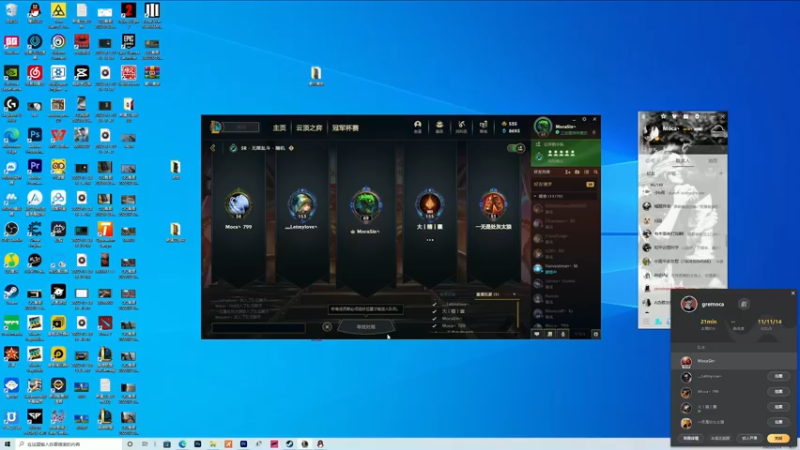Viewport: 800px width, 450px height.
Task: Open Recycle Bin on the desktop
Action: point(11,13)
